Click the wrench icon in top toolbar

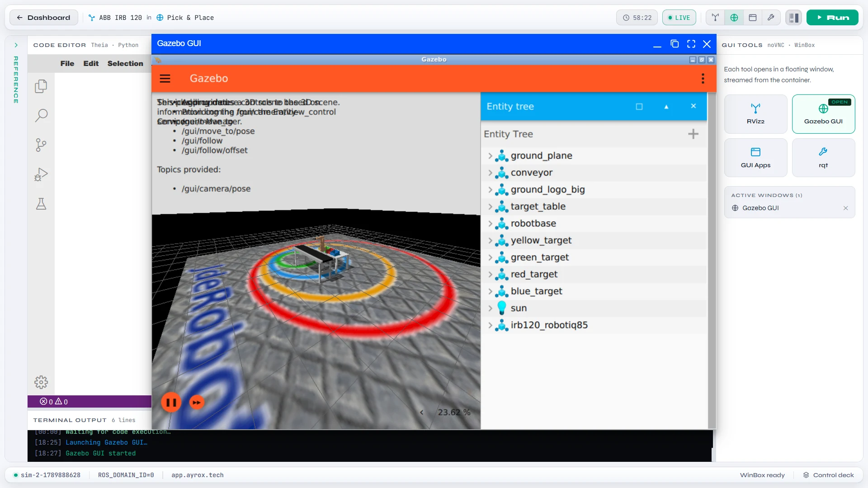pyautogui.click(x=771, y=18)
